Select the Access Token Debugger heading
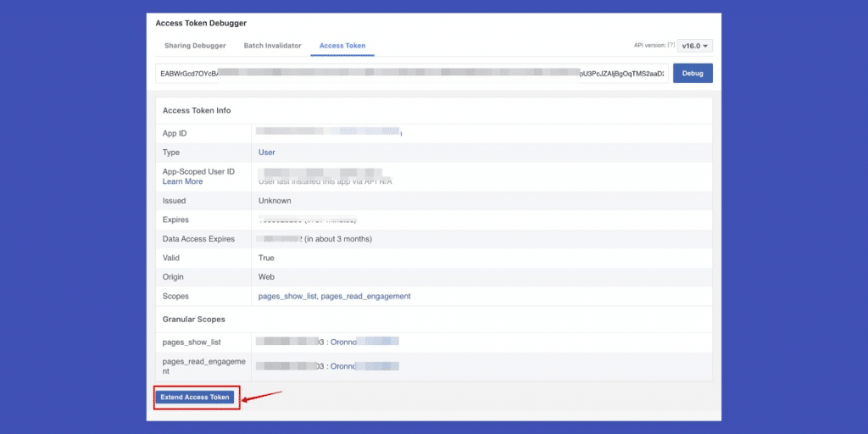 pos(201,23)
